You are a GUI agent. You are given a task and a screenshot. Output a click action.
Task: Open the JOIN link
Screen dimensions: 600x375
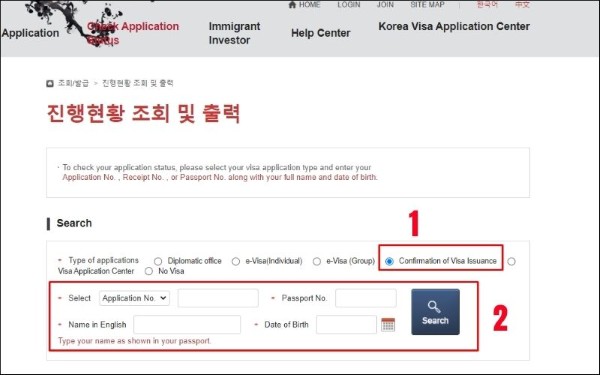[385, 5]
